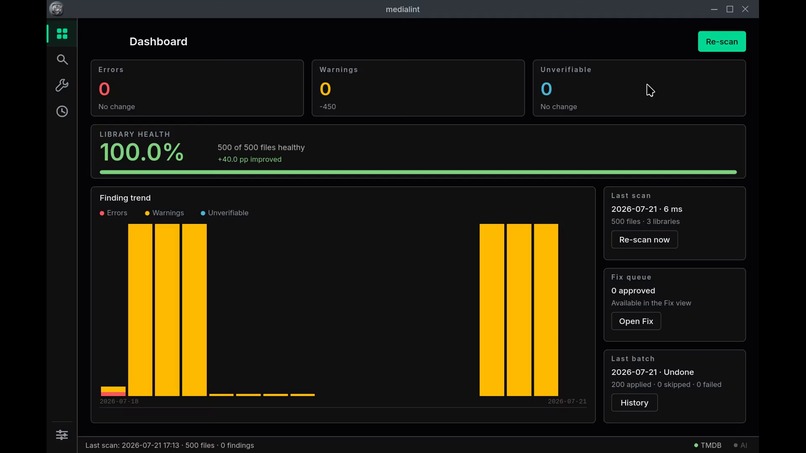Click '2026-07-21 · 6 ms' last scan text
Viewport: 806px width, 453px height.
647,209
